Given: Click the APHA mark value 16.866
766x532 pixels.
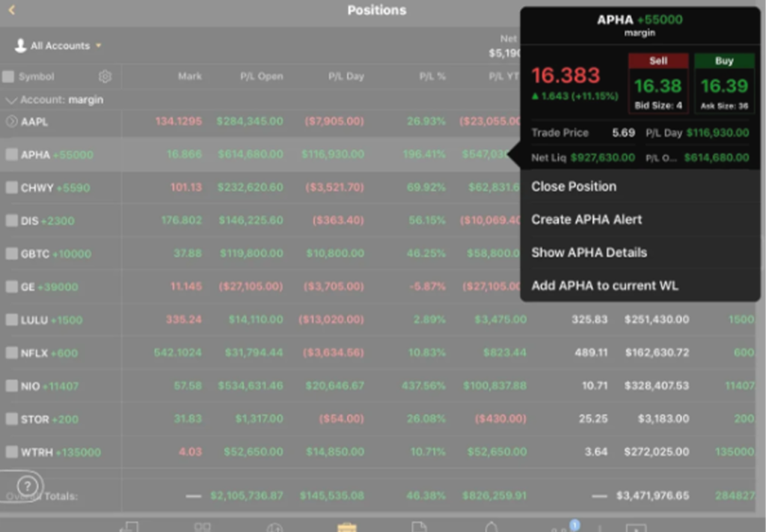Looking at the screenshot, I should pyautogui.click(x=184, y=154).
